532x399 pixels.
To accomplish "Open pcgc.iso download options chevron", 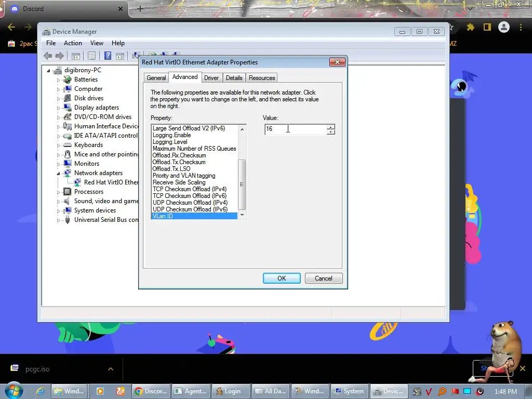I will pos(111,369).
